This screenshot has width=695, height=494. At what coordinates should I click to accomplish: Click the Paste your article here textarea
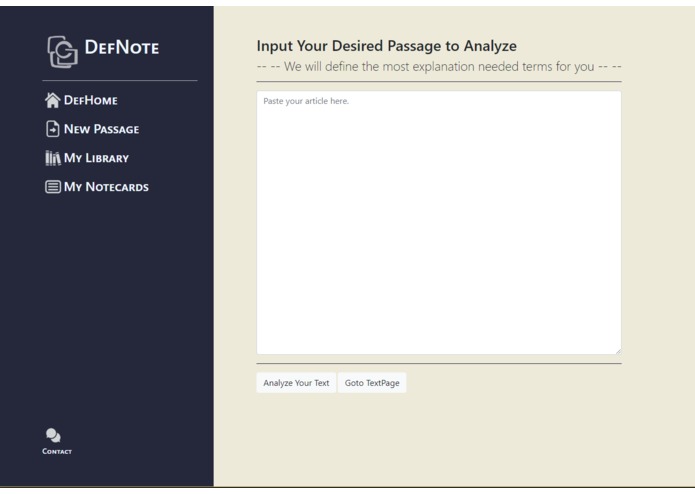coord(439,222)
